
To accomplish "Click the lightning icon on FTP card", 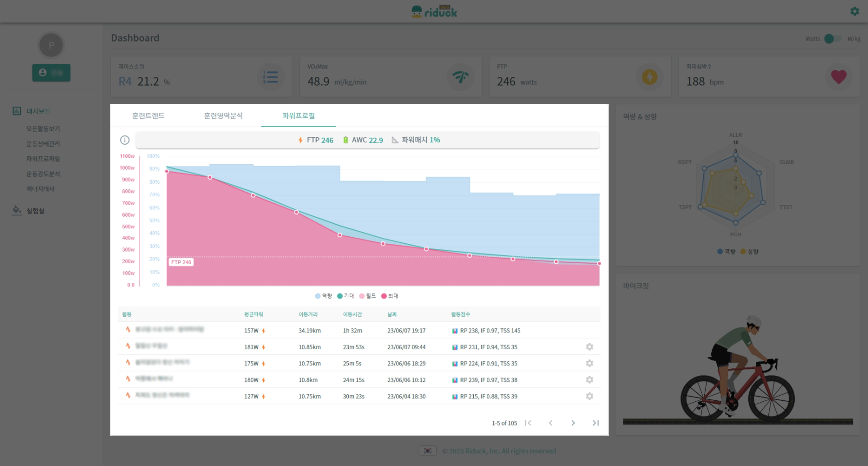I will 649,77.
